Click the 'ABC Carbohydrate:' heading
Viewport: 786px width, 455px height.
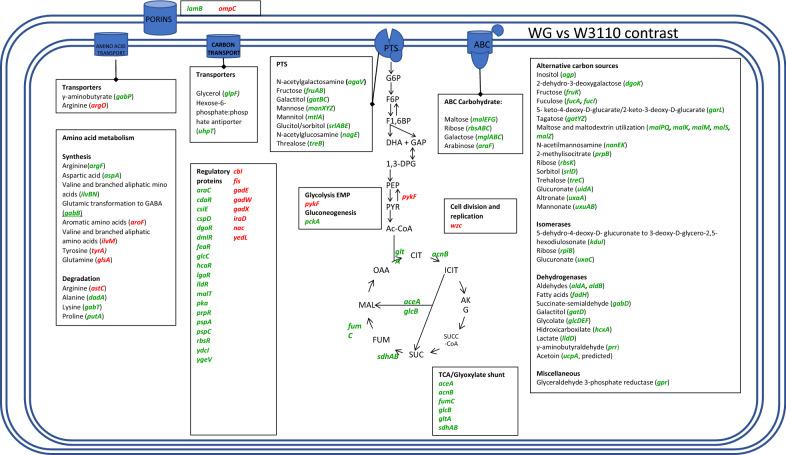(473, 102)
